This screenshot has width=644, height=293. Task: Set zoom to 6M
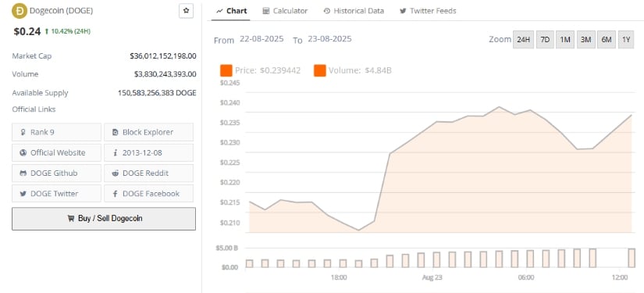coord(607,39)
